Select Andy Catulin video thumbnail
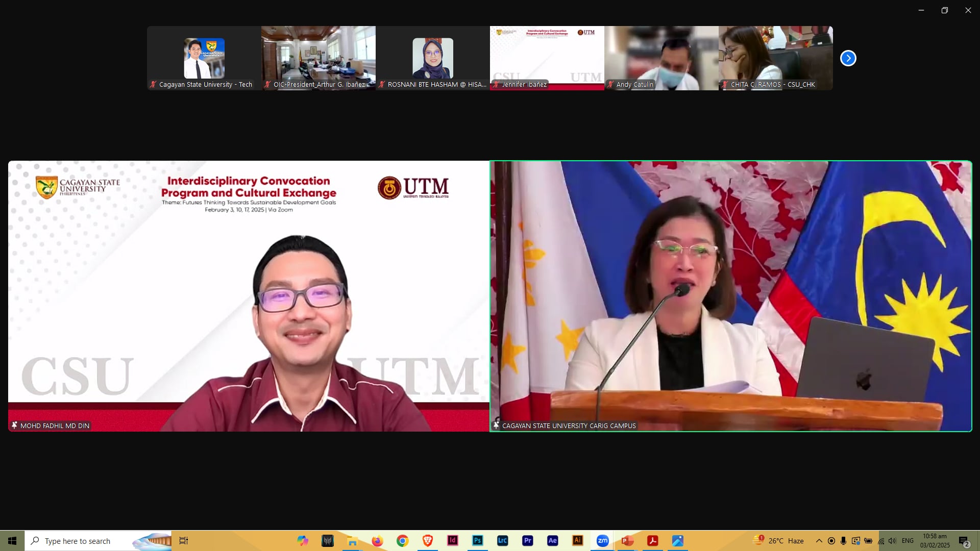980x551 pixels. (661, 58)
